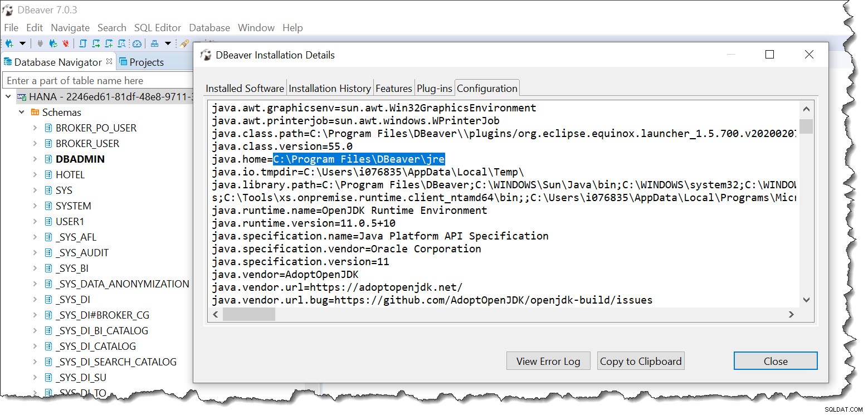
Task: Close the Database Navigator view tab
Action: tap(109, 61)
